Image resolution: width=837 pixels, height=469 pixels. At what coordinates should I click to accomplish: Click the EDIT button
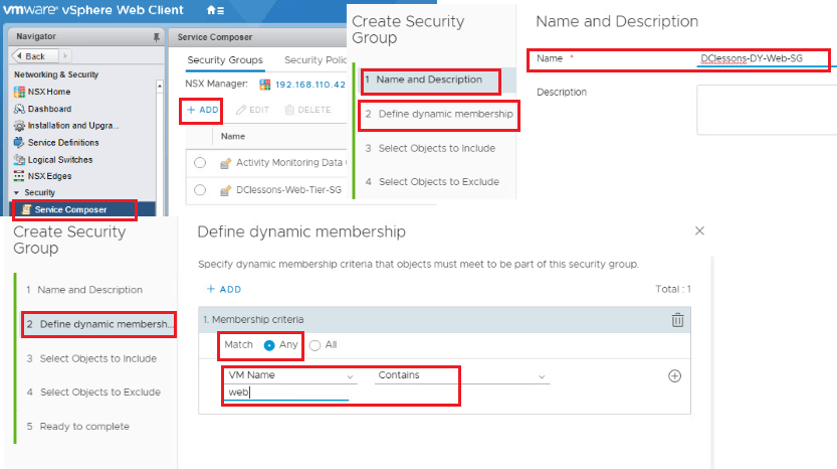coord(252,110)
